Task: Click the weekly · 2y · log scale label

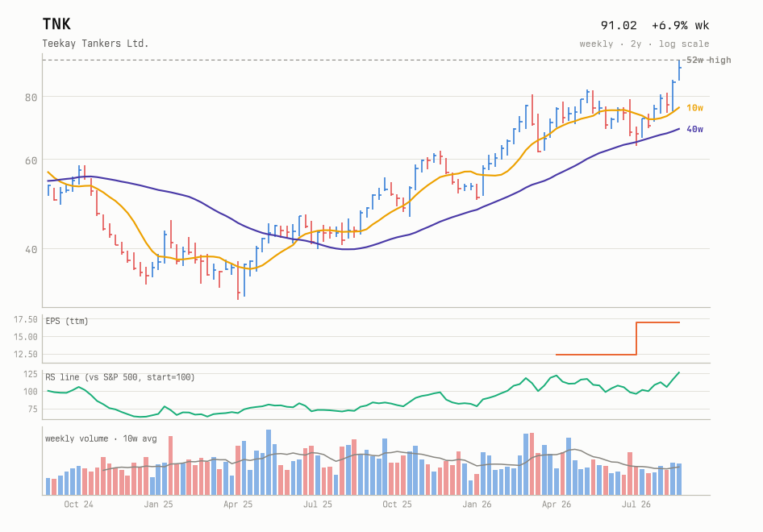Action: [x=644, y=44]
